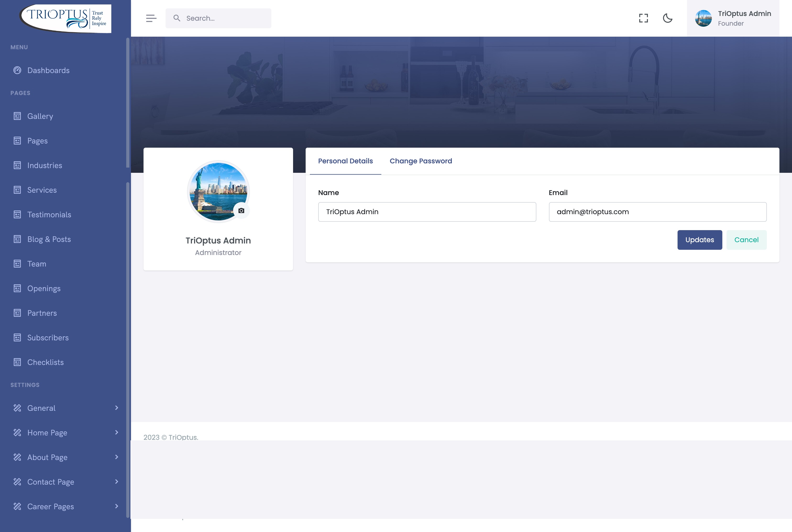The image size is (792, 532).
Task: Switch to the Personal Details tab
Action: coord(345,161)
